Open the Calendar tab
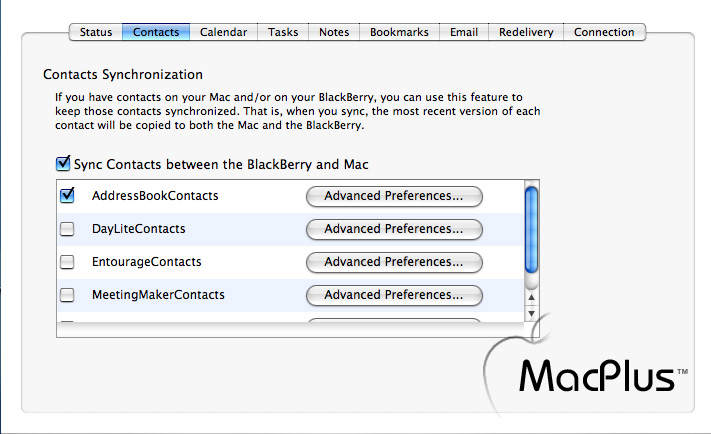This screenshot has height=434, width=711. coord(224,32)
